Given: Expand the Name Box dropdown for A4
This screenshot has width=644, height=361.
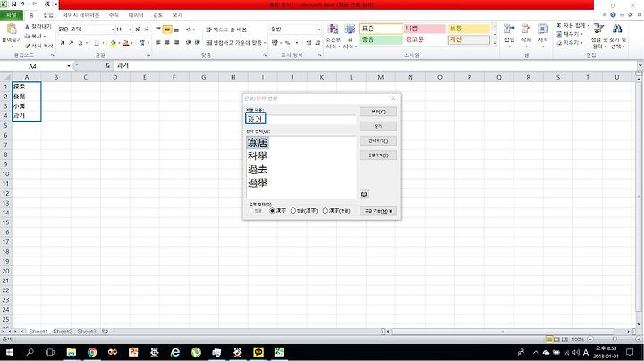Looking at the screenshot, I should [69, 66].
